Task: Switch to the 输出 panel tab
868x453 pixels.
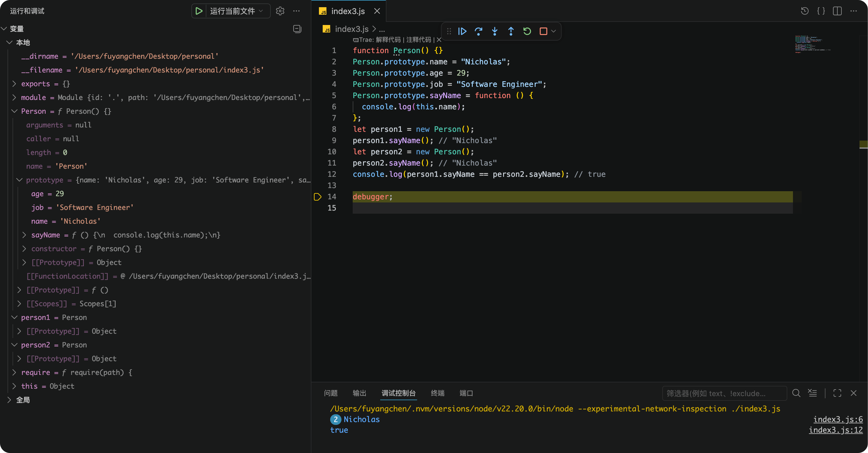Action: [x=359, y=393]
